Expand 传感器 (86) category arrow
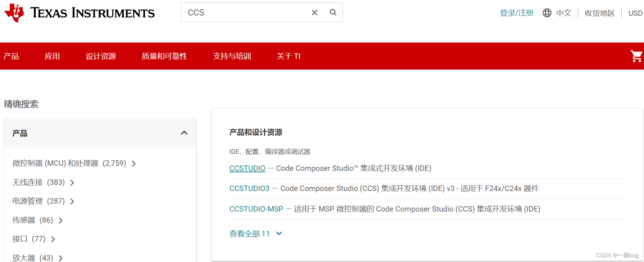The height and width of the screenshot is (262, 644). (60, 221)
